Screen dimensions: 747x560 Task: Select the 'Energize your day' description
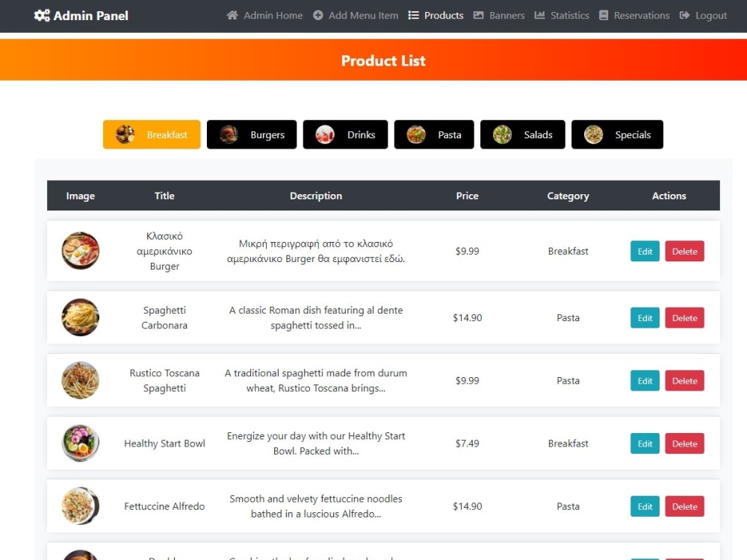316,444
